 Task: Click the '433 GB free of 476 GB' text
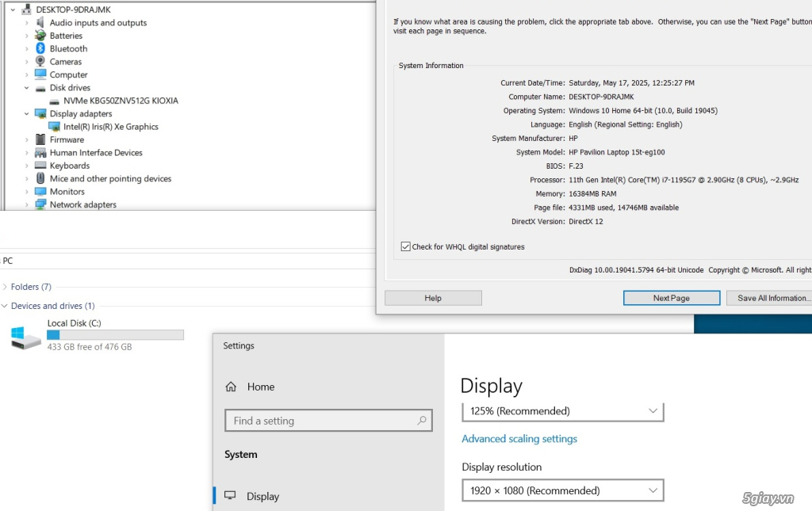pos(90,347)
